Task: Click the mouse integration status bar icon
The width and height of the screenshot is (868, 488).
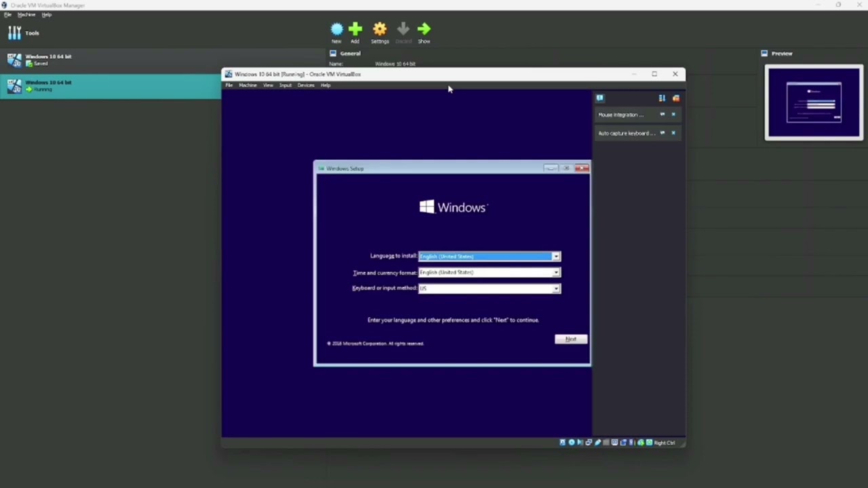Action: 641,443
